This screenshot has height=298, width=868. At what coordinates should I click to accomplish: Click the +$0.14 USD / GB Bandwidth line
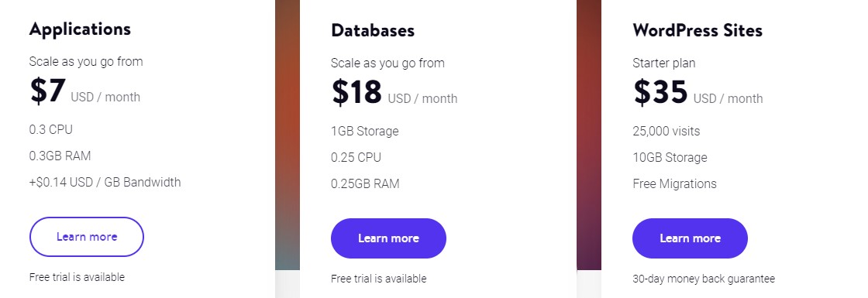coord(105,182)
